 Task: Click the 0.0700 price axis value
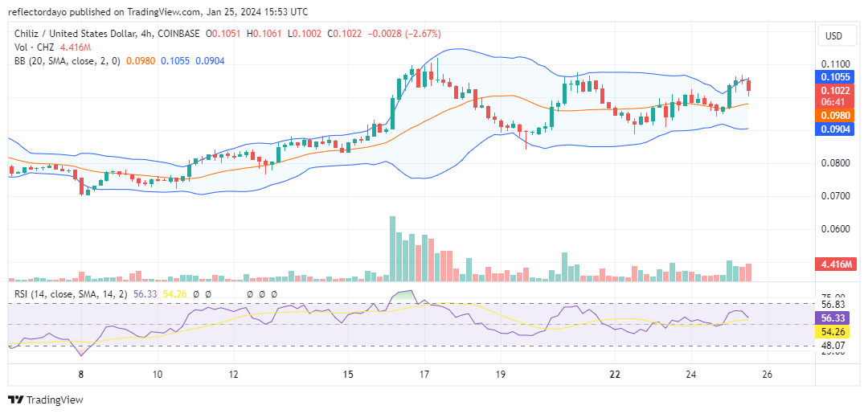click(x=833, y=196)
